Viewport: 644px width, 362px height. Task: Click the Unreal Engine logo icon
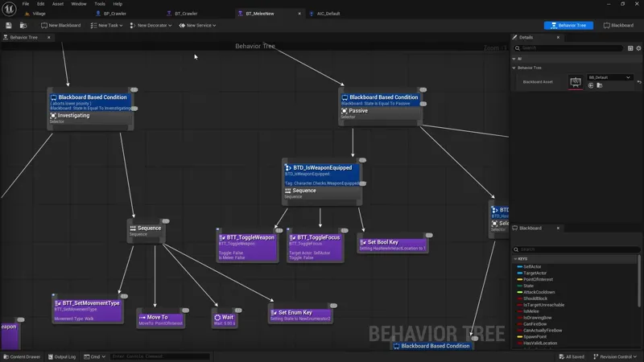pyautogui.click(x=9, y=9)
